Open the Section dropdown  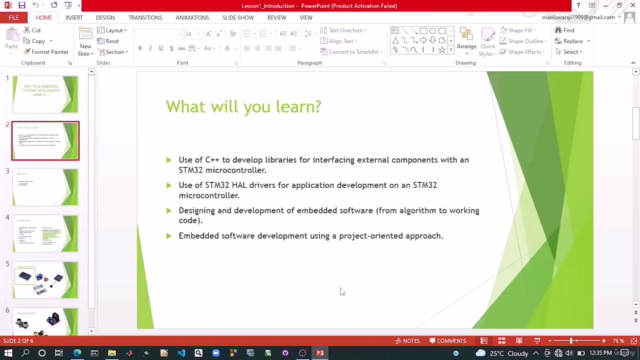click(x=113, y=52)
